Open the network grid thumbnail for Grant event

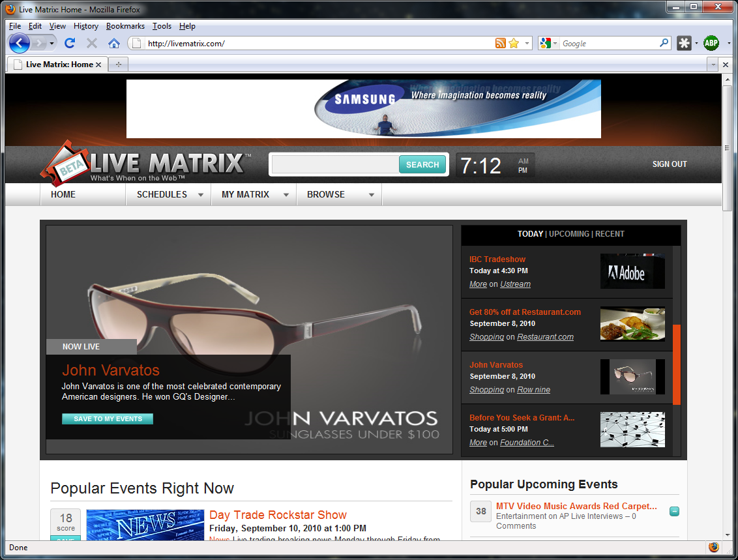(x=632, y=430)
